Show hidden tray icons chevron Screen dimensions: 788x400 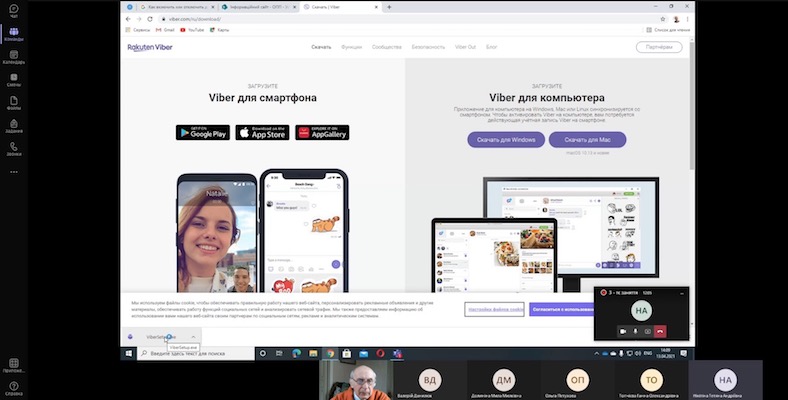(597, 354)
